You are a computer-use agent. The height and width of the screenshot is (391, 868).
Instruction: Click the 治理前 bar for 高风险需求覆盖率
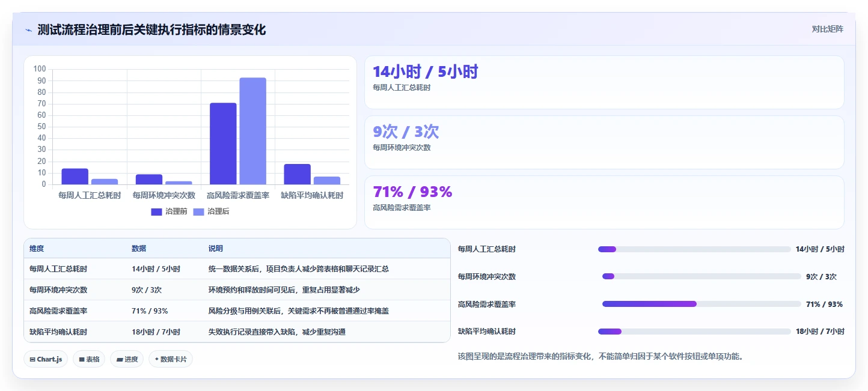(x=223, y=144)
